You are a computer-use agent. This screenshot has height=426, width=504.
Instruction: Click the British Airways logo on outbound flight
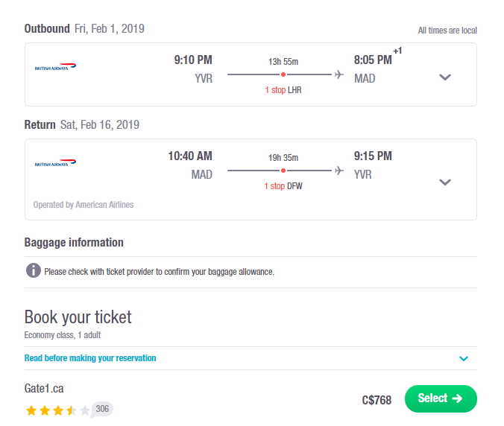(55, 66)
